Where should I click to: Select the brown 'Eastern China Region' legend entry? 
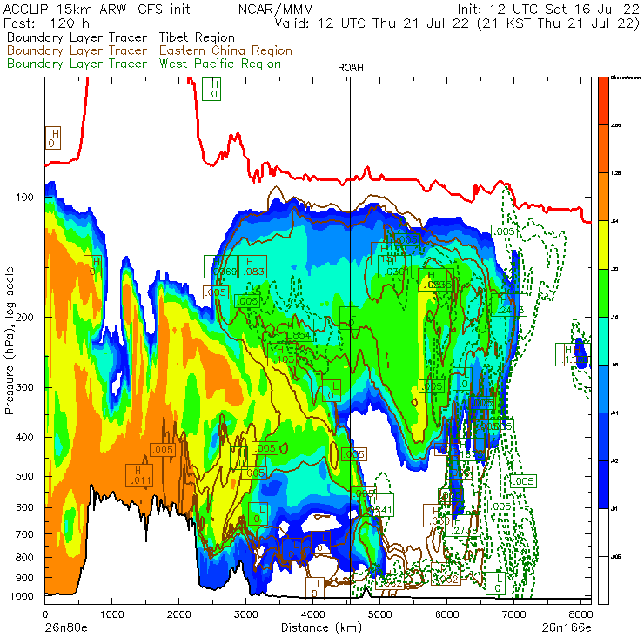225,50
